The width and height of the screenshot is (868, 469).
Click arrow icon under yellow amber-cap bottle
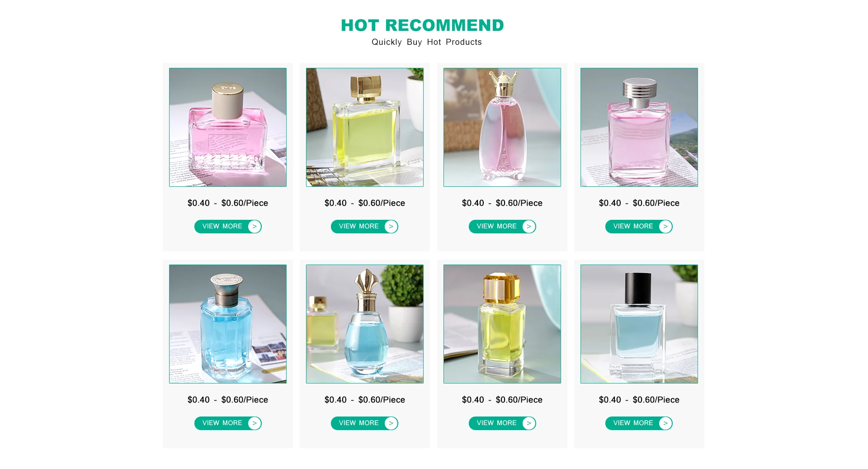point(529,423)
